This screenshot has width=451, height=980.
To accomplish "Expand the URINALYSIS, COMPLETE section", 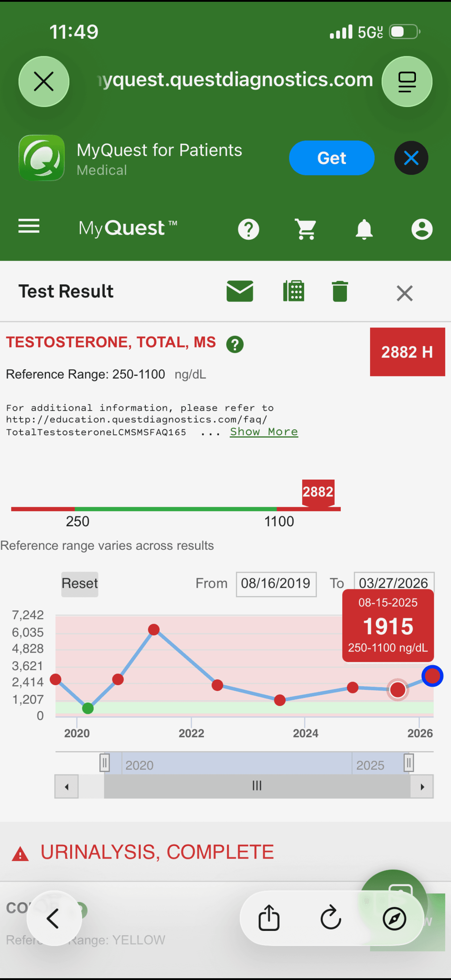I will pyautogui.click(x=157, y=852).
